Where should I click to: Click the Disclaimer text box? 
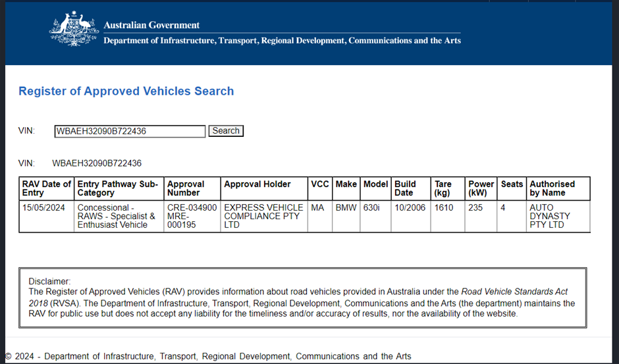(x=302, y=298)
